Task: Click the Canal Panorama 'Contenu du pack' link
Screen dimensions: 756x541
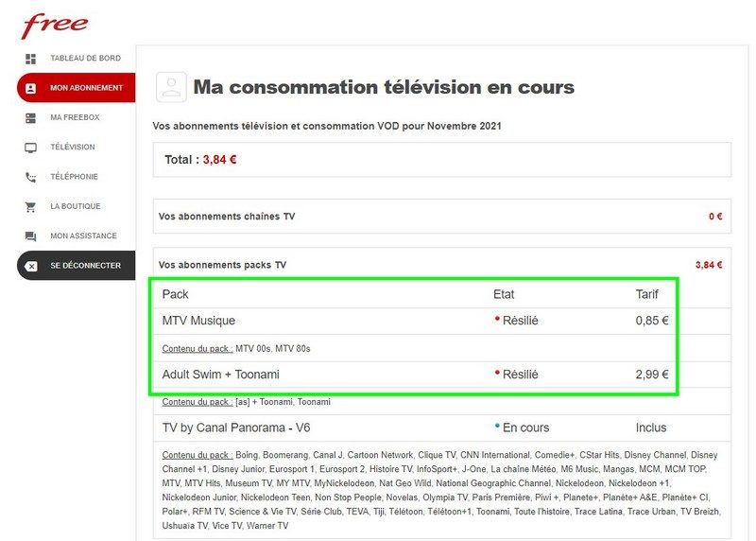Action: [x=198, y=455]
